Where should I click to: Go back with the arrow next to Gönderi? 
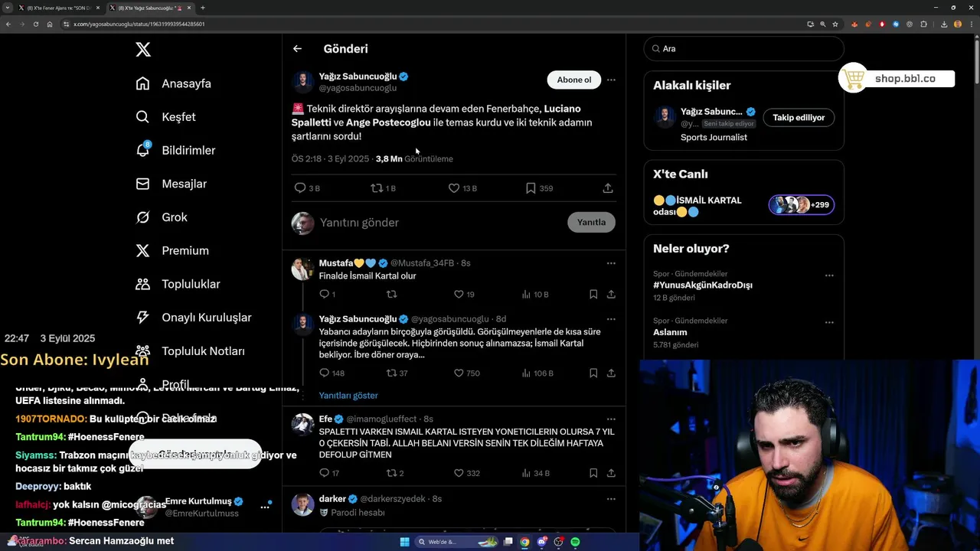297,49
